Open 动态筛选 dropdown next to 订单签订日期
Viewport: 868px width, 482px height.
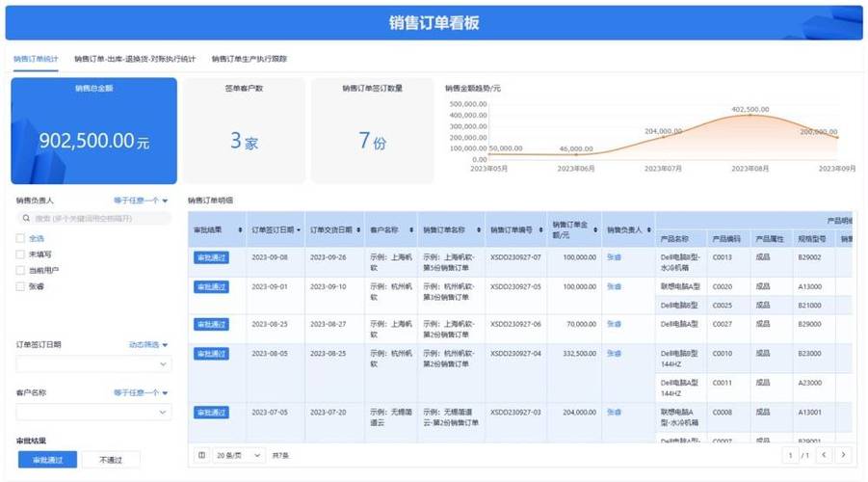[x=148, y=344]
